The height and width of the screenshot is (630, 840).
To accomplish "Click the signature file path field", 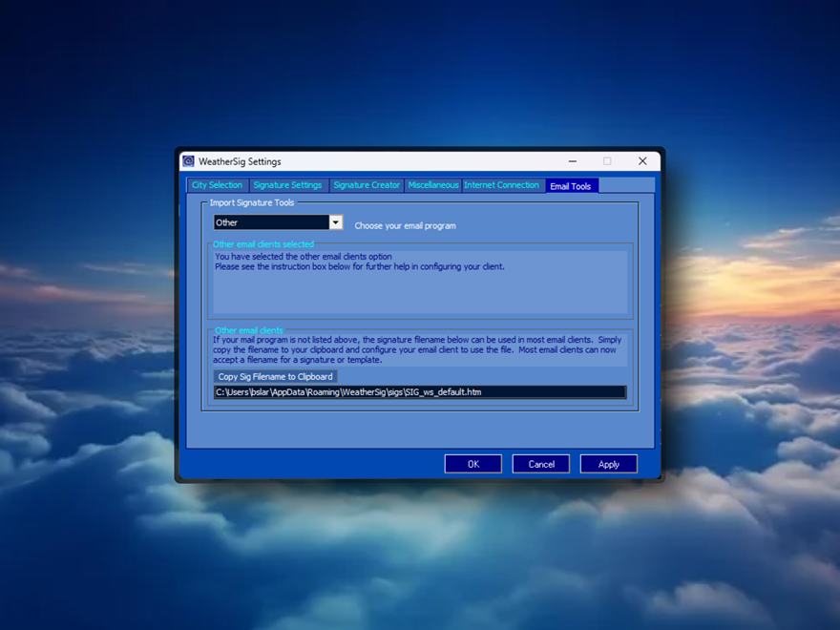I will (x=420, y=392).
